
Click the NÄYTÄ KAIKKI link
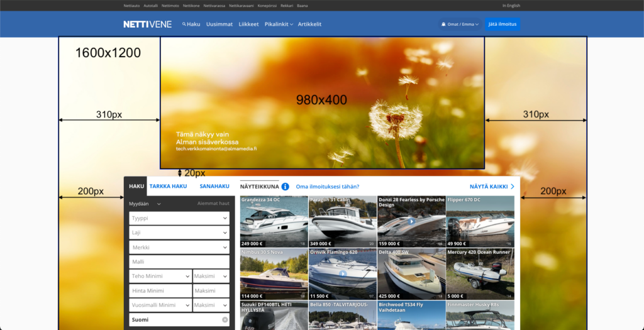[x=489, y=187]
